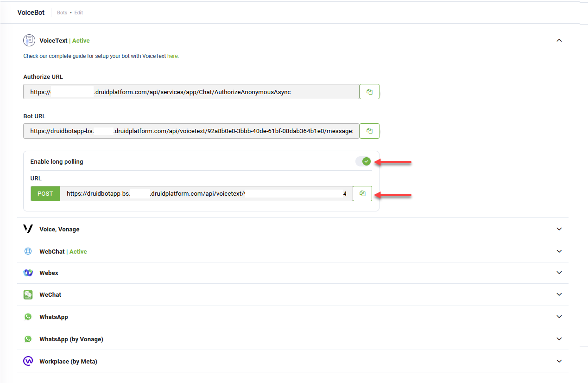Viewport: 588px width, 383px height.
Task: Click the VoiceText channel icon
Action: (x=29, y=40)
